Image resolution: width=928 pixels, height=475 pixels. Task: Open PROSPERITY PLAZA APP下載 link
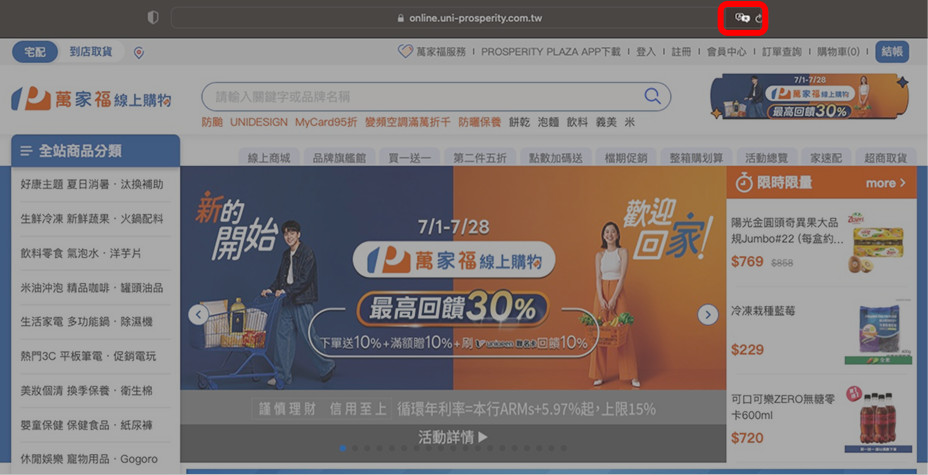coord(550,52)
